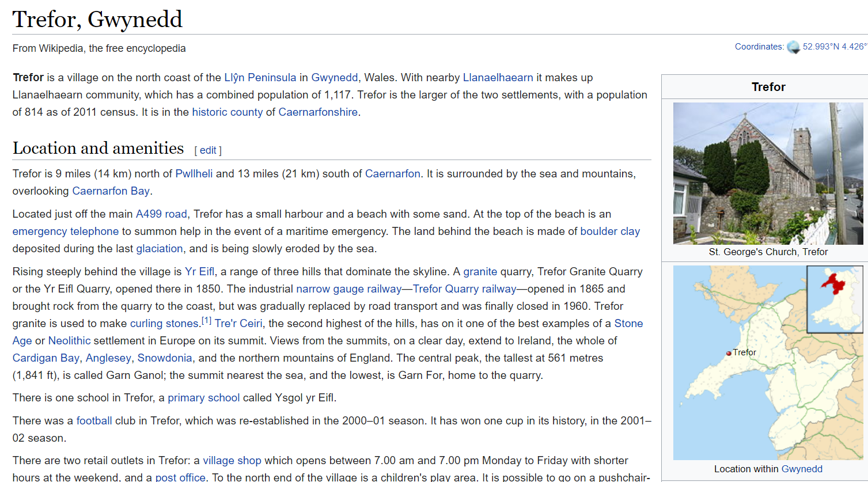Open the narrow gauge railway link
This screenshot has width=868, height=482.
point(349,289)
